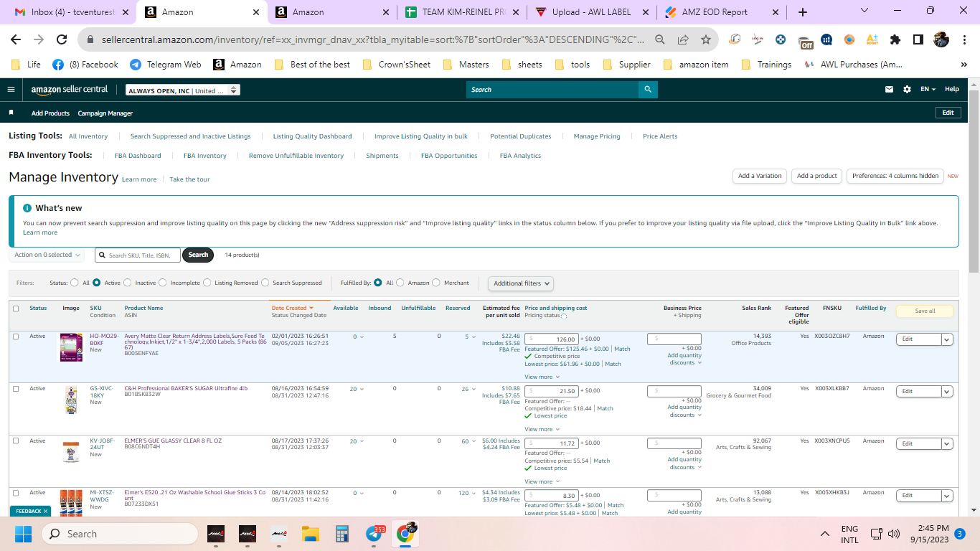Open Action on 0 selected dropdown

coord(47,255)
